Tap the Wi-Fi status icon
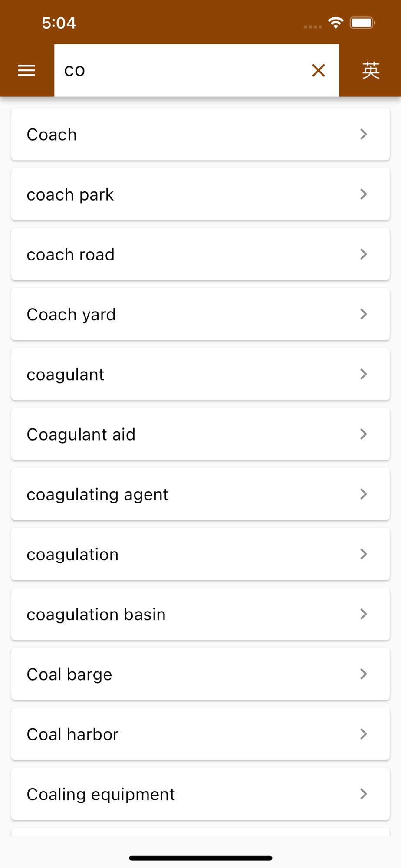401x868 pixels. 335,23
